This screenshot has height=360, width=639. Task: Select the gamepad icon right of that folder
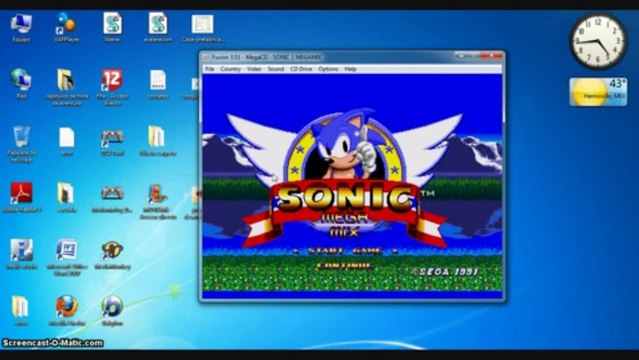(112, 198)
